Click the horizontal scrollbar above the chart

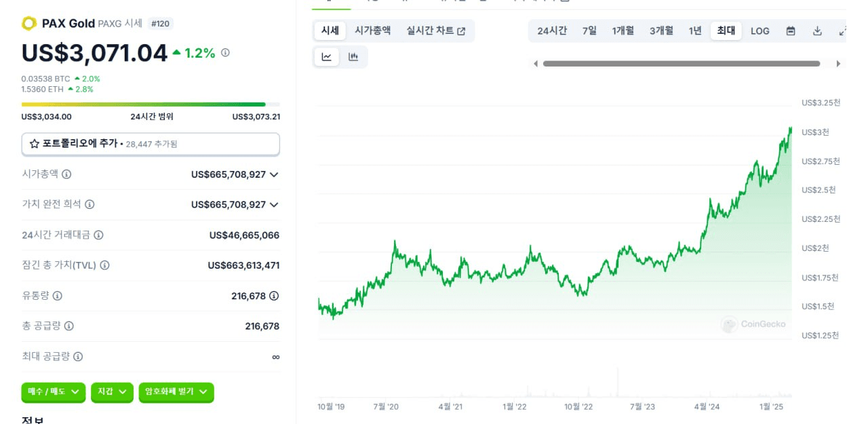click(681, 64)
